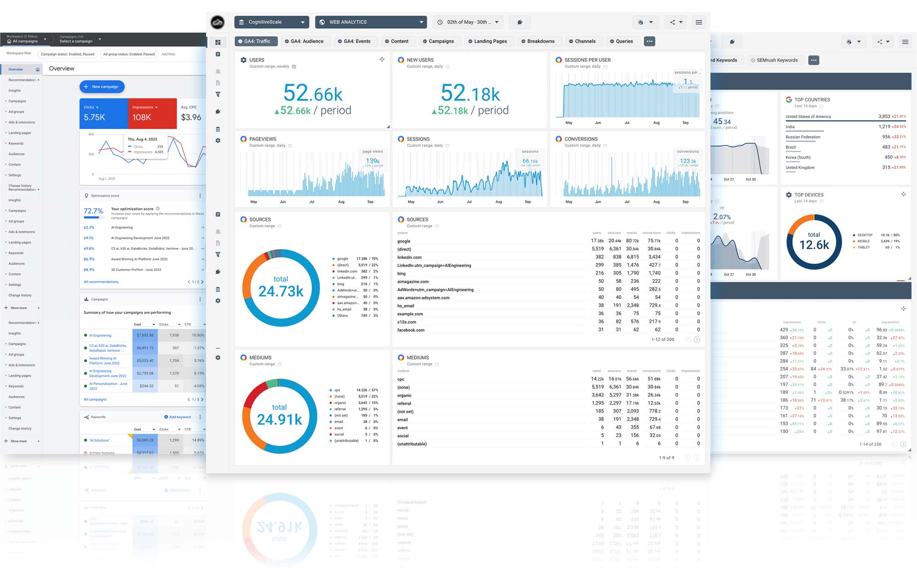Click the gear icon on the USERS widget
The image size is (917, 588).
click(x=244, y=60)
